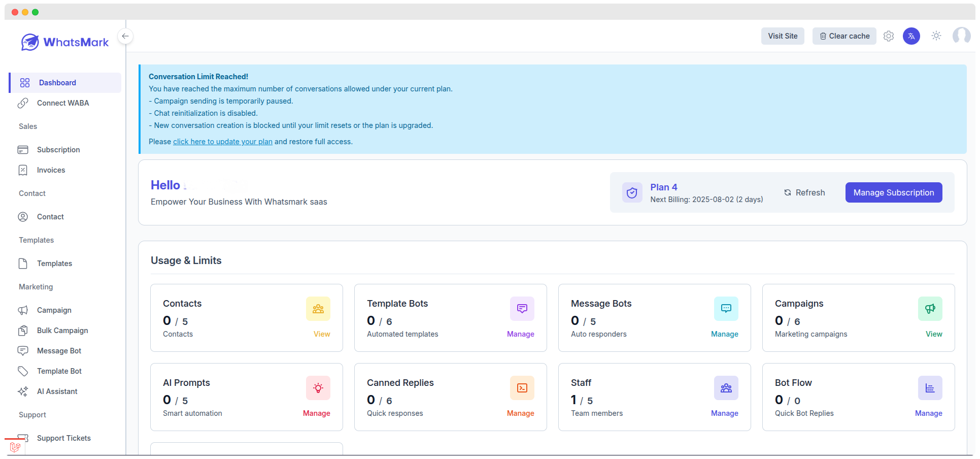Open the user profile avatar
This screenshot has height=459, width=980.
pos(962,36)
